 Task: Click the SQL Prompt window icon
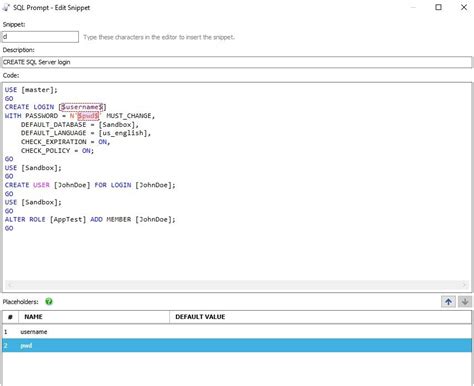[x=6, y=7]
